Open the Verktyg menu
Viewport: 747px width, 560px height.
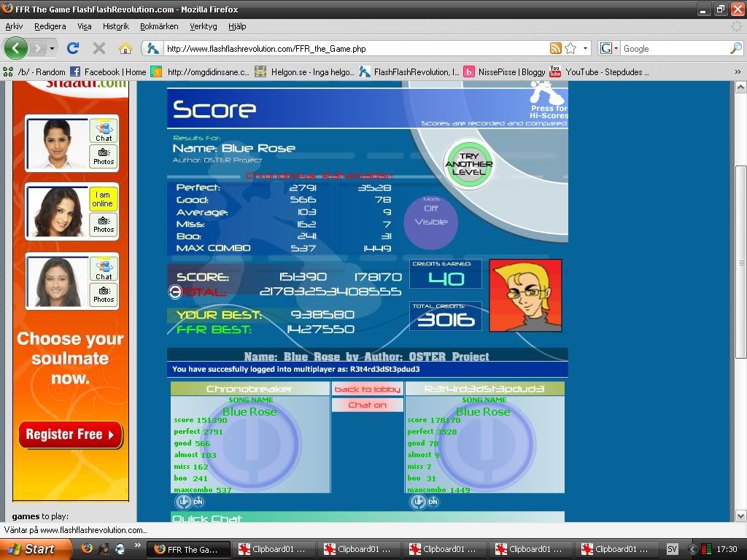[x=204, y=26]
